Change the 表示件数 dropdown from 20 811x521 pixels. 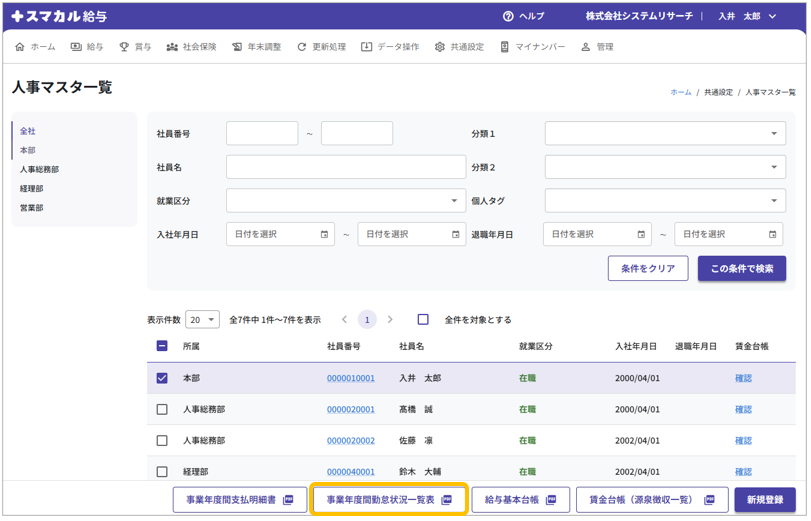202,320
